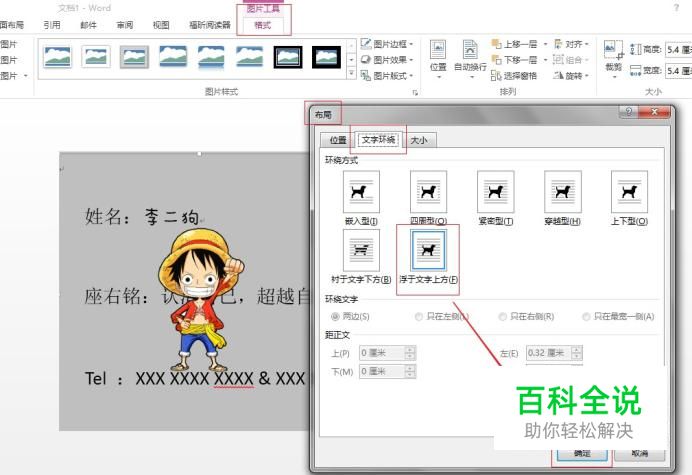
Task: Choose 衬于文字下方 wrapping style
Action: [x=361, y=256]
